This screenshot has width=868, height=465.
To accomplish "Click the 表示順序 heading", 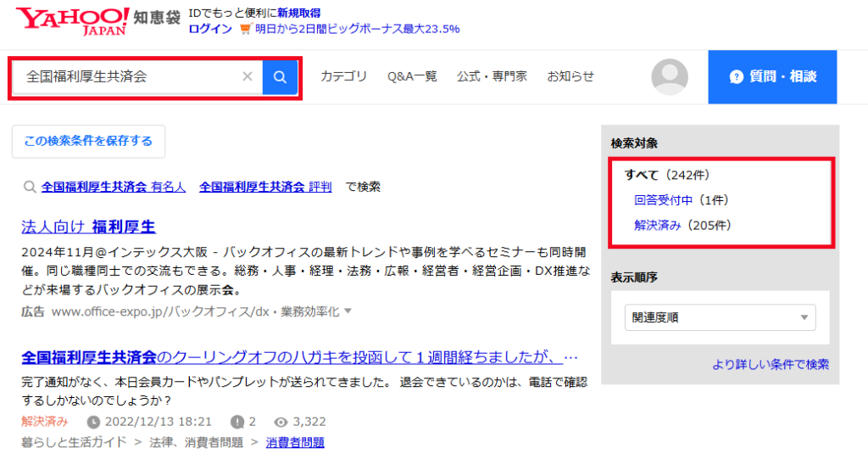I will 634,277.
